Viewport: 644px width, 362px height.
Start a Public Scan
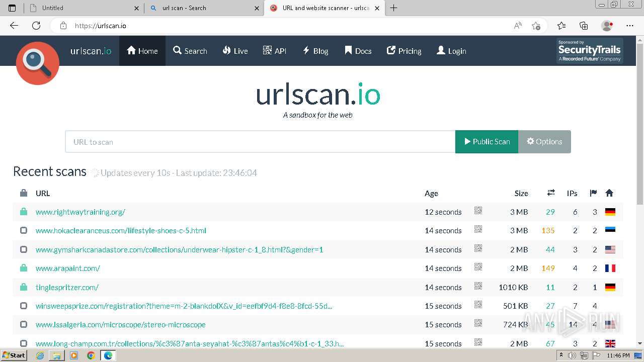(487, 142)
